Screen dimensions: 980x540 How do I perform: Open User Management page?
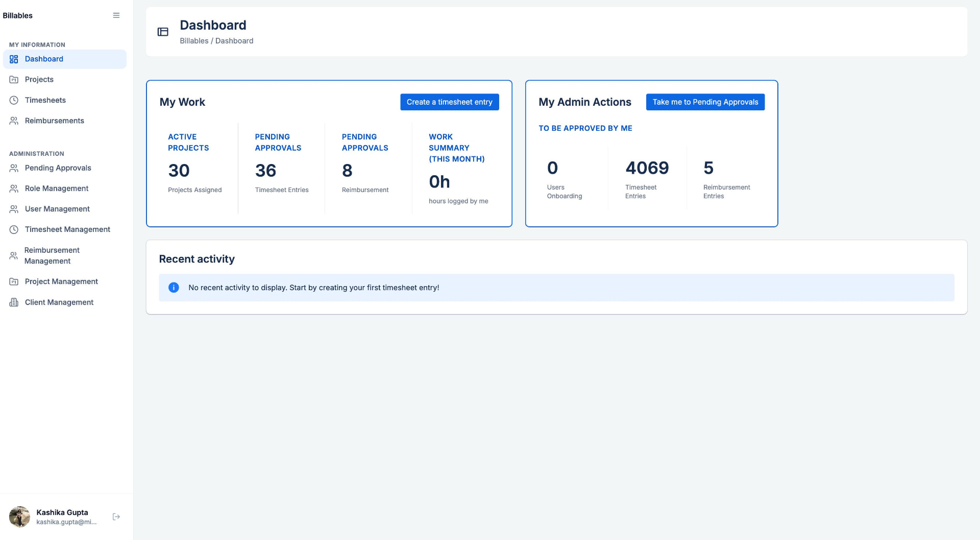pyautogui.click(x=65, y=209)
